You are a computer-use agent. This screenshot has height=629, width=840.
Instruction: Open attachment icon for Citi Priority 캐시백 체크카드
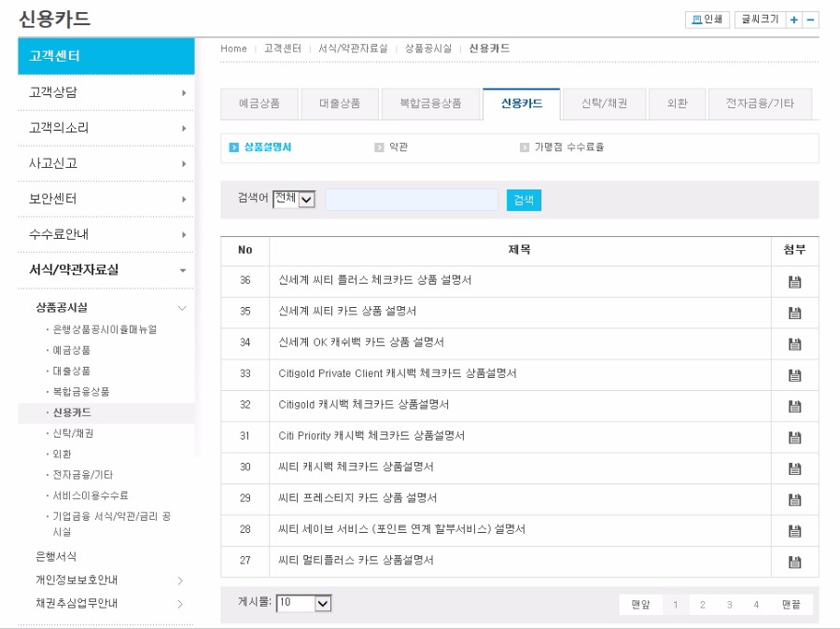[x=794, y=438]
